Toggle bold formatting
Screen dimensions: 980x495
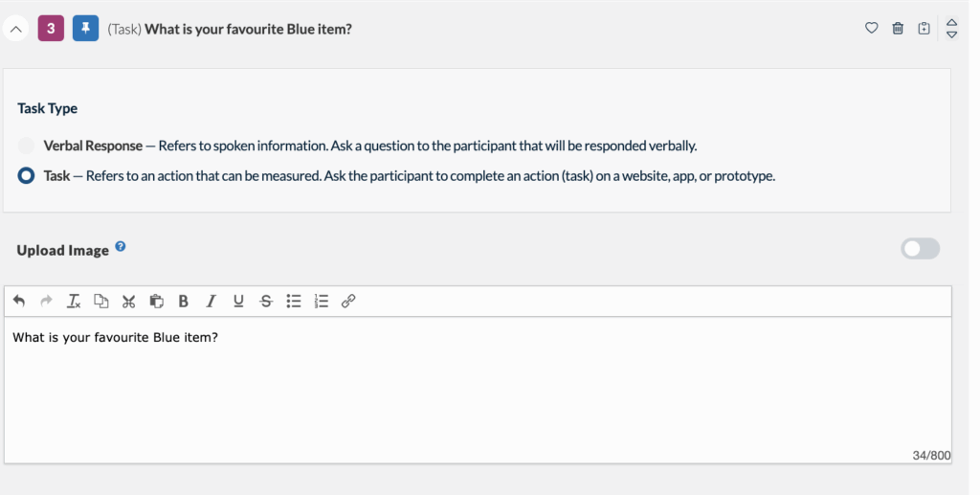(x=184, y=302)
